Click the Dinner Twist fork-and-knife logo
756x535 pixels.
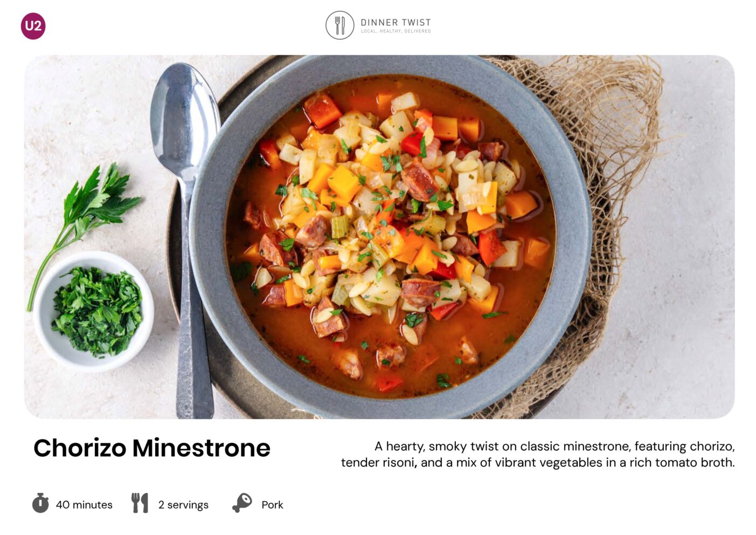coord(339,25)
